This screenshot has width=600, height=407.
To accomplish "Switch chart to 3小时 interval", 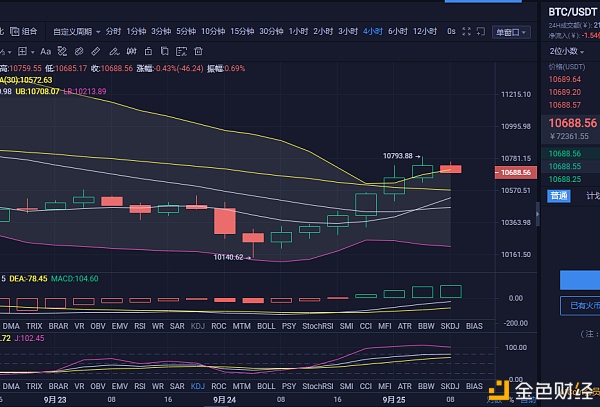I will click(348, 31).
